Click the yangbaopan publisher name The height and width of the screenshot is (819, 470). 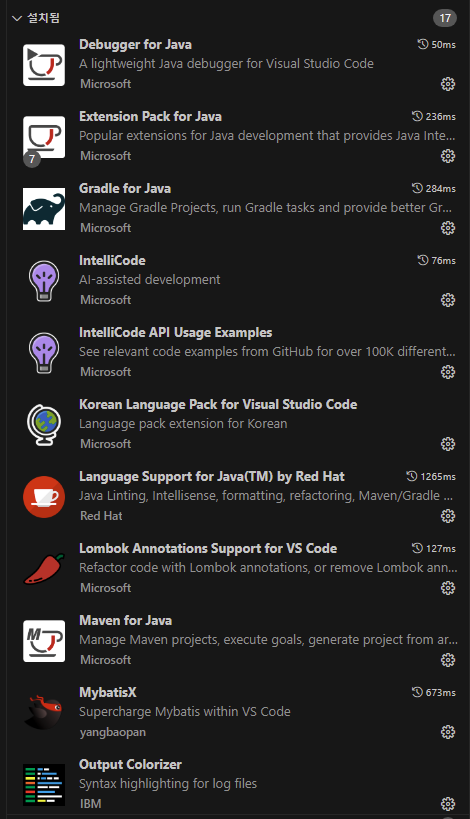113,732
